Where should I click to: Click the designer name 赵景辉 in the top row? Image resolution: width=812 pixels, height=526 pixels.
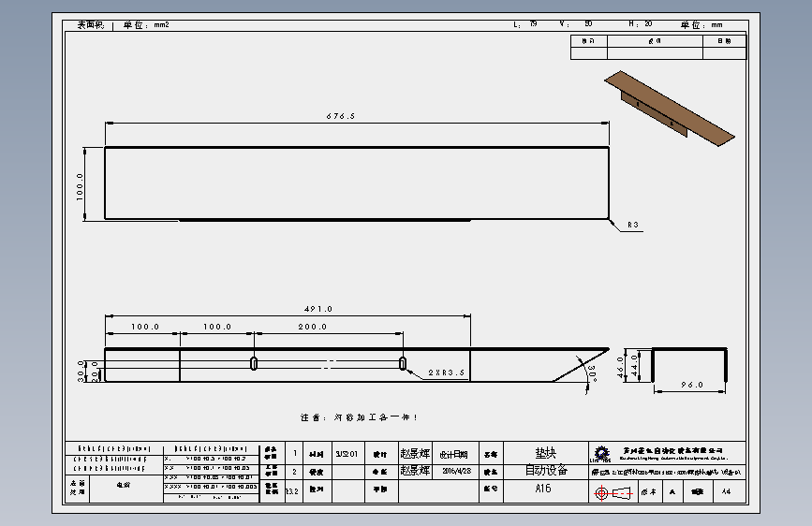point(415,454)
